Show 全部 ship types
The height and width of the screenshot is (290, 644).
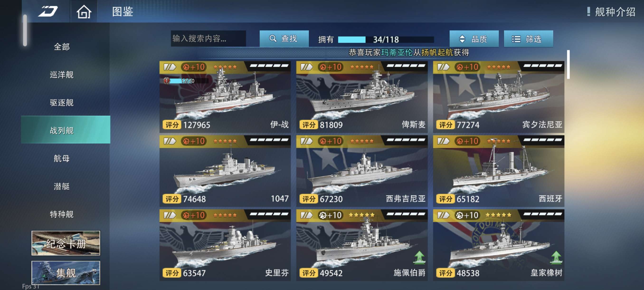coord(62,47)
